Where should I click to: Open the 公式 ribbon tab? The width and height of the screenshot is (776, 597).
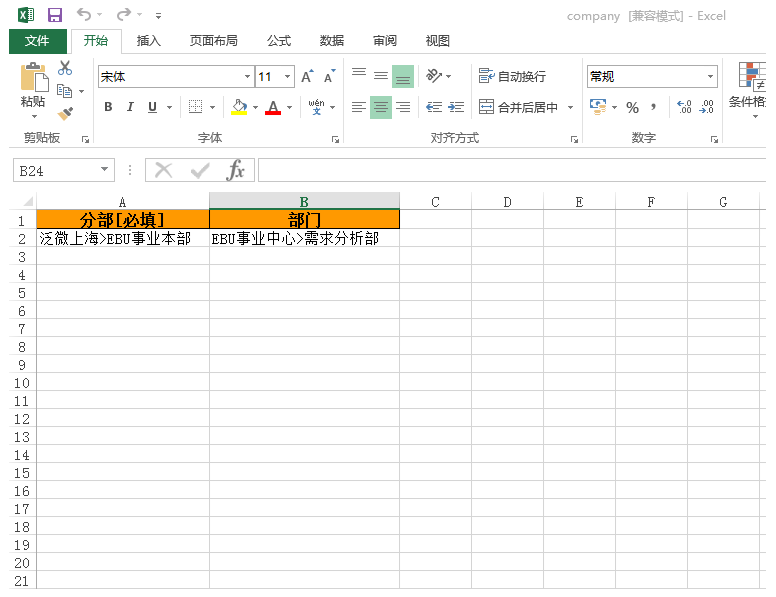coord(279,41)
